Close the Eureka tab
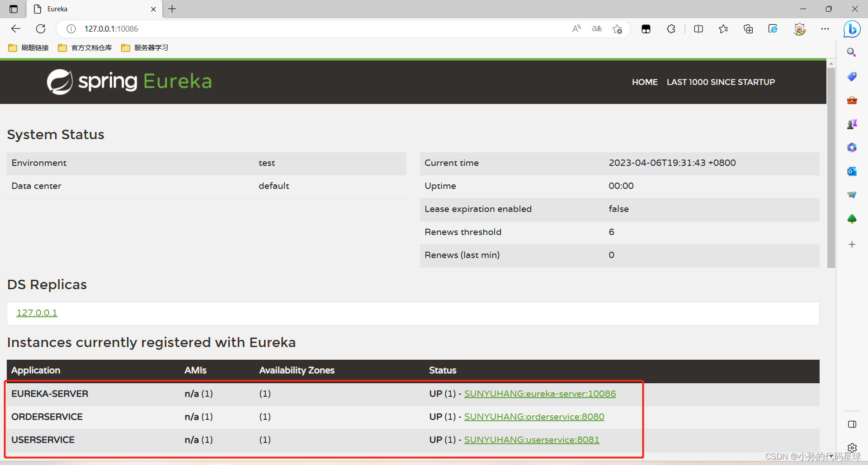Viewport: 868px width, 465px height. (153, 9)
